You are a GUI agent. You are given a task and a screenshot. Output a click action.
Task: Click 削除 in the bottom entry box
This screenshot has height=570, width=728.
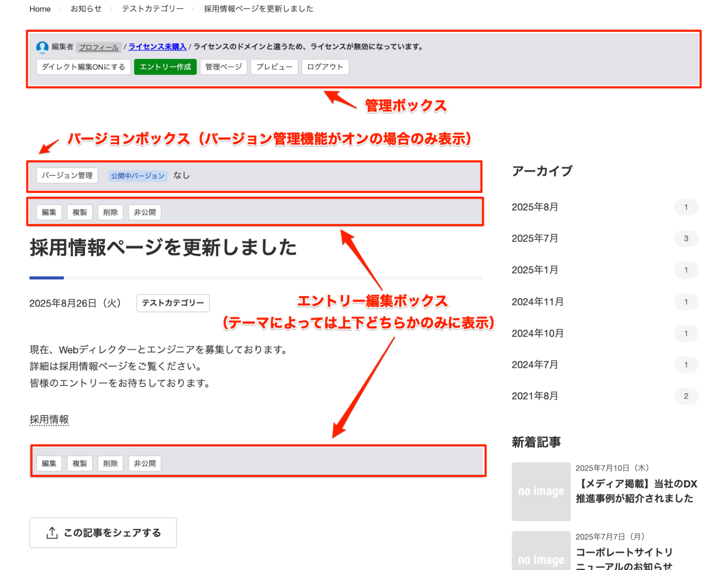[110, 463]
